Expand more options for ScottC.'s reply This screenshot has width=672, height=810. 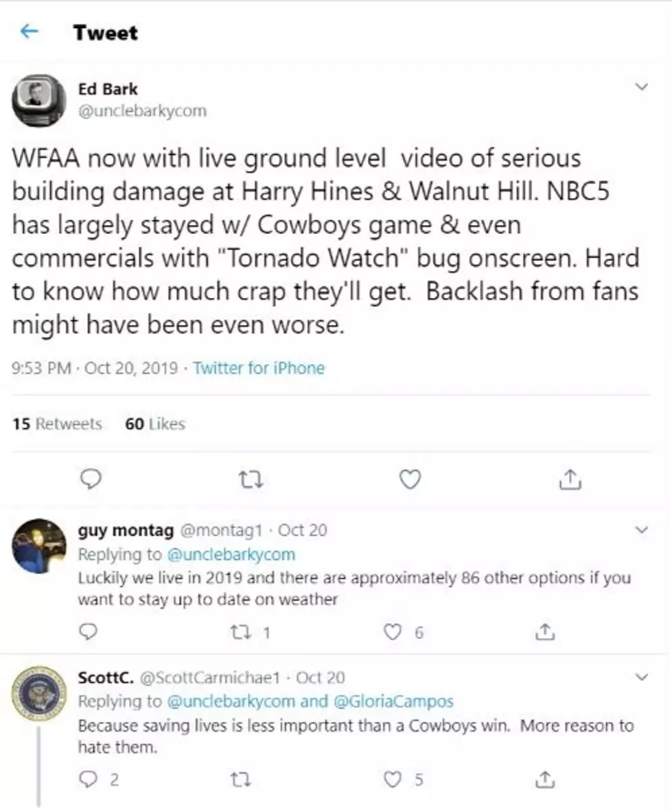point(641,677)
